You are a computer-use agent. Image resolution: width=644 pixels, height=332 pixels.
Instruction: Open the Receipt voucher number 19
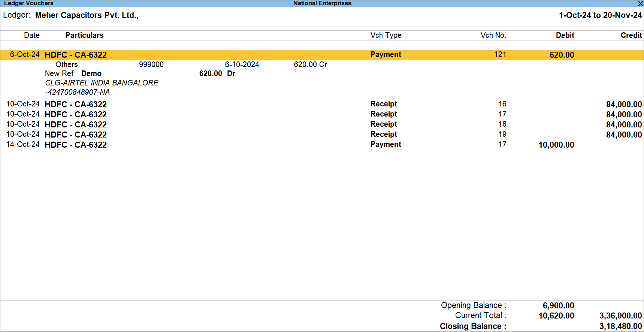[322, 135]
